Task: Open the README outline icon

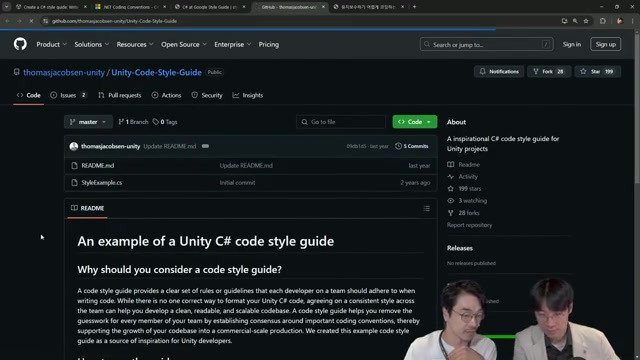Action: (x=427, y=209)
